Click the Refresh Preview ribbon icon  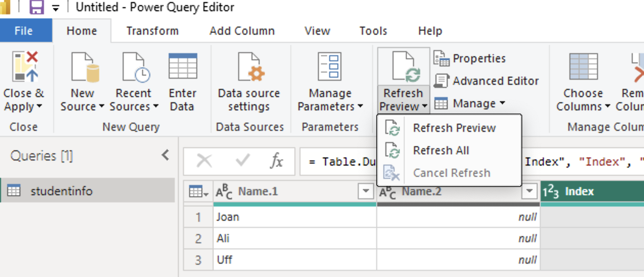click(405, 66)
